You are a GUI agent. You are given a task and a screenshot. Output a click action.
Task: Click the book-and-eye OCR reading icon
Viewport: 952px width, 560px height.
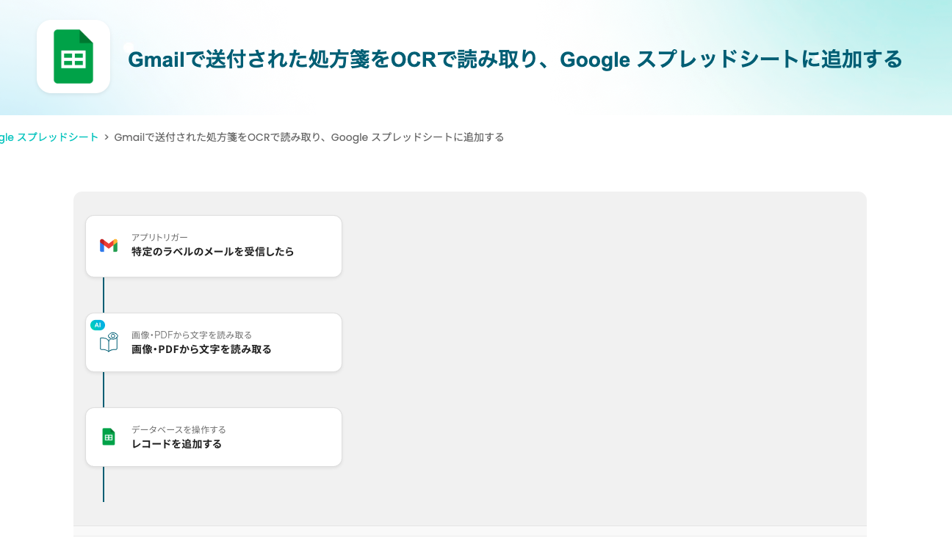109,343
